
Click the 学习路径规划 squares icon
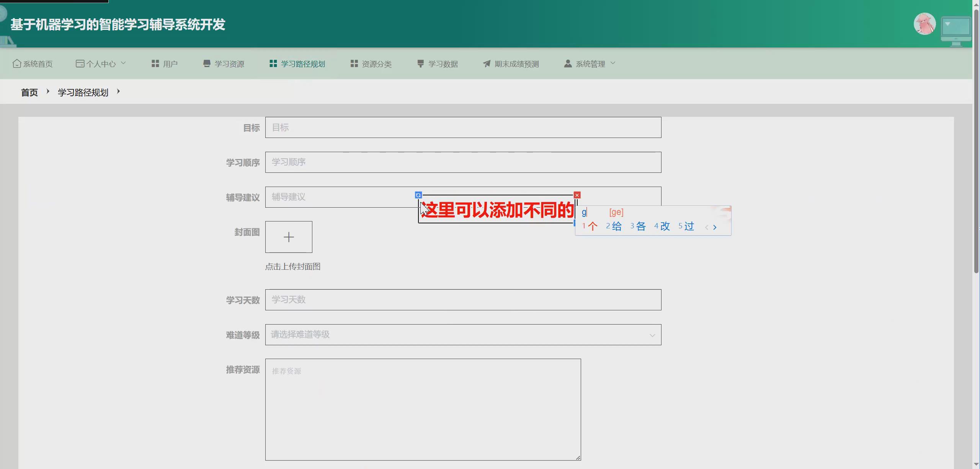coord(272,63)
